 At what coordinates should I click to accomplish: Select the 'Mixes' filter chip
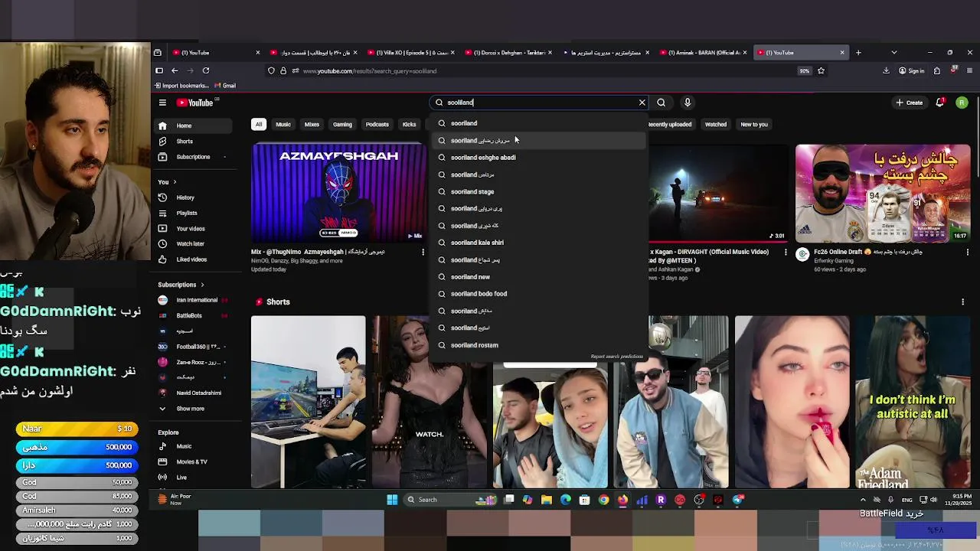coord(312,124)
